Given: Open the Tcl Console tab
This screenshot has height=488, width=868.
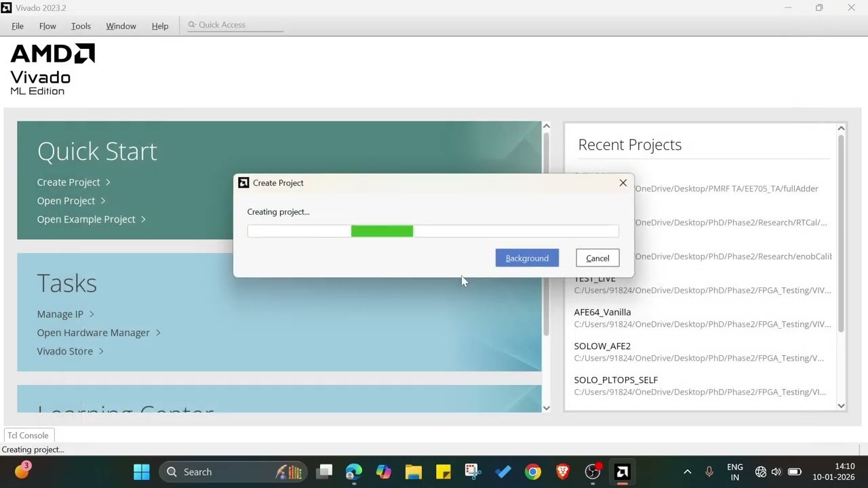Looking at the screenshot, I should click(x=28, y=436).
